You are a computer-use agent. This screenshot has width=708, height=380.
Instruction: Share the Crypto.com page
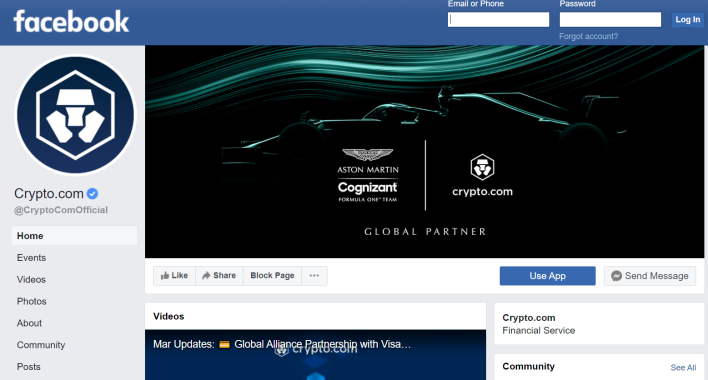pyautogui.click(x=219, y=276)
